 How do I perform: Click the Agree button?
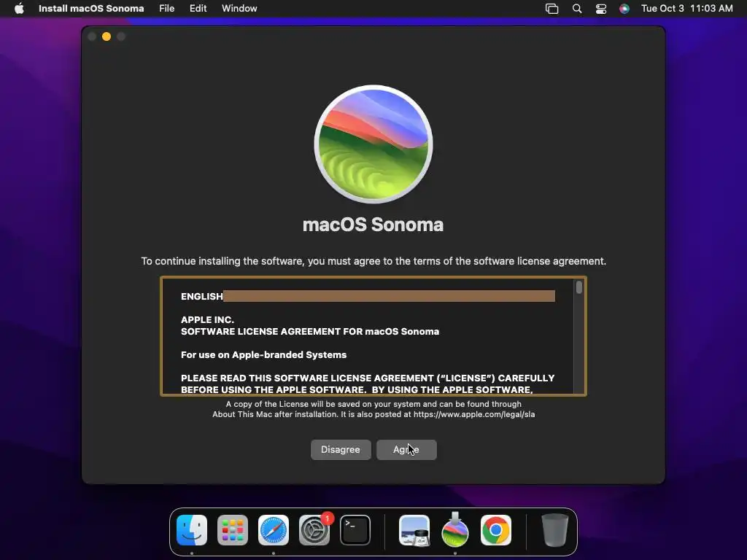point(406,449)
